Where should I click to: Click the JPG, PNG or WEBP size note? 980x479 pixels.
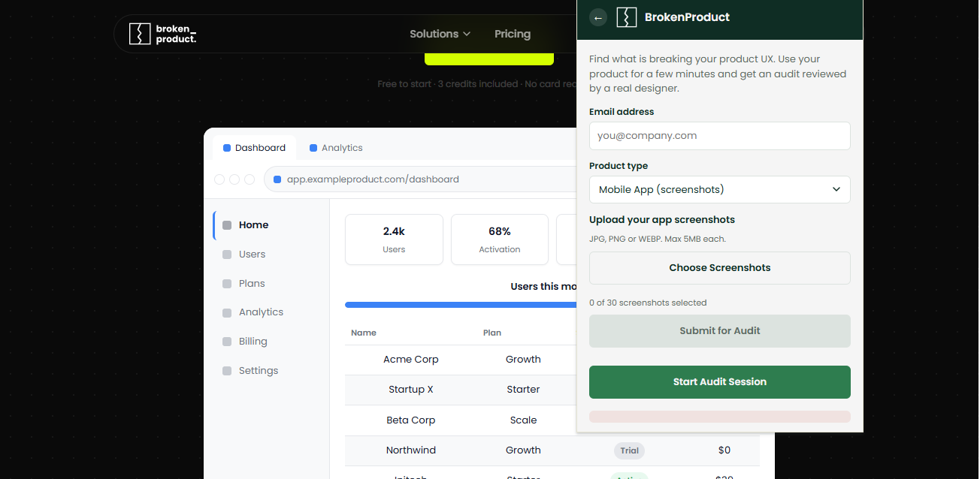tap(658, 239)
